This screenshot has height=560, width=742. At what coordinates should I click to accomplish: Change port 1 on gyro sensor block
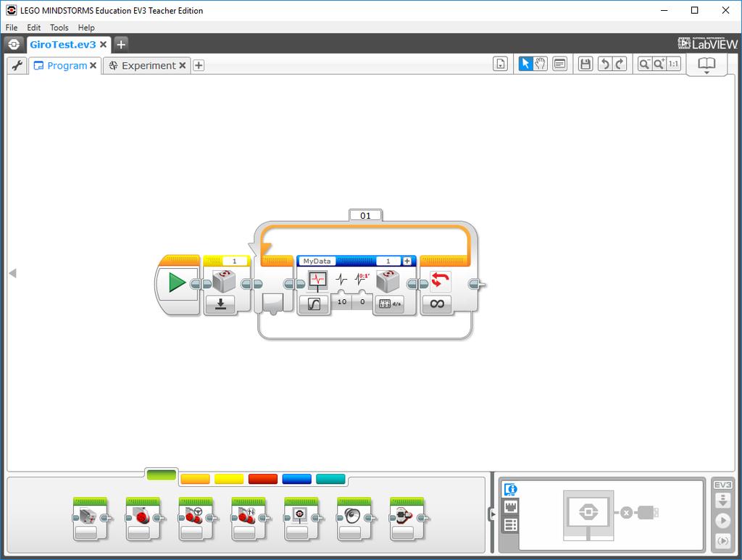click(x=234, y=261)
